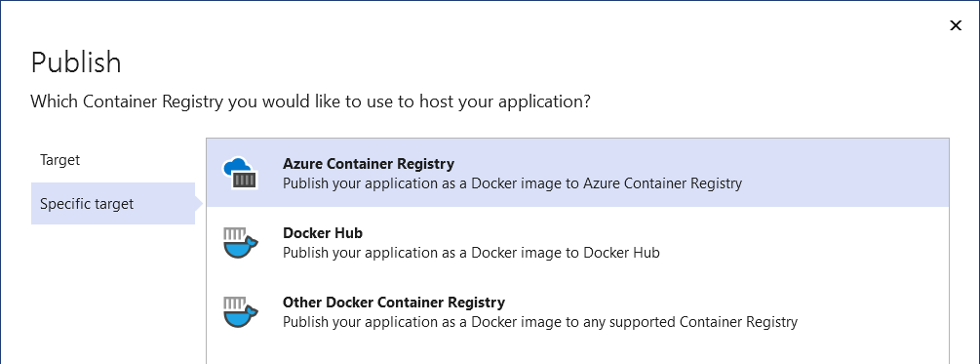Go back to the Target step

tap(60, 160)
